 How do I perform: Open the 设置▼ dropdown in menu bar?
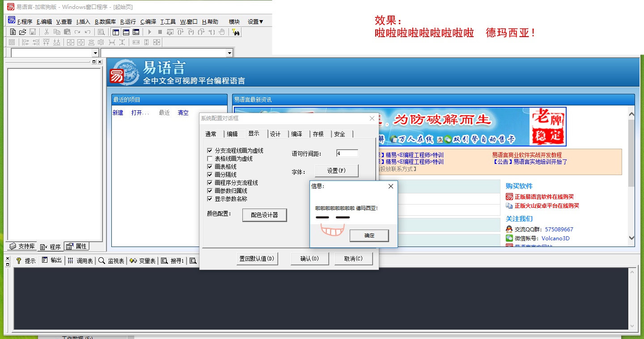(x=255, y=21)
